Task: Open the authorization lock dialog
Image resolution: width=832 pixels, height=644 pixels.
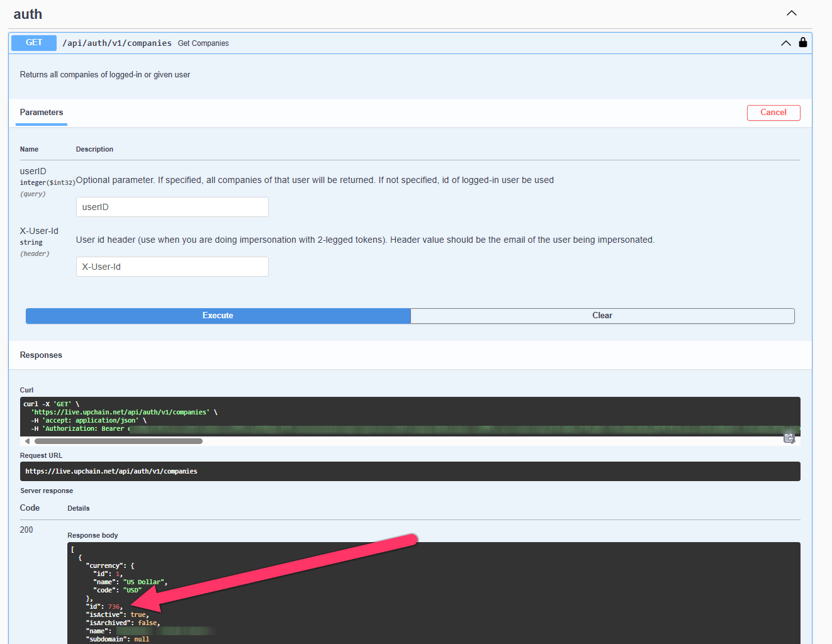Action: [802, 42]
